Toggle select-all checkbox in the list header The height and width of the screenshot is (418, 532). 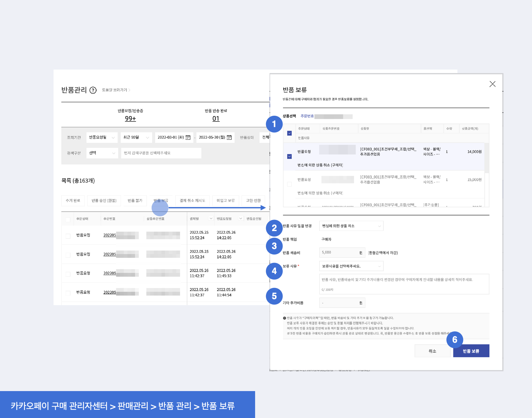point(68,219)
